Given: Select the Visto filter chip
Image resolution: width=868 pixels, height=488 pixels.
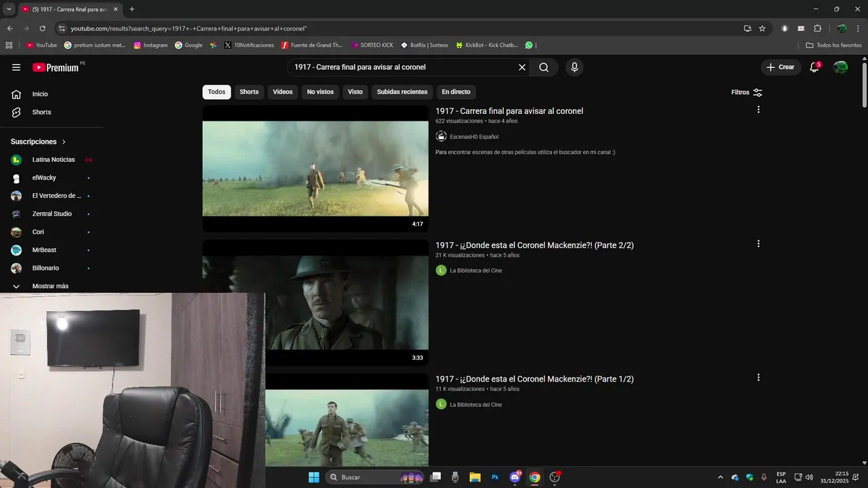Looking at the screenshot, I should click(355, 92).
